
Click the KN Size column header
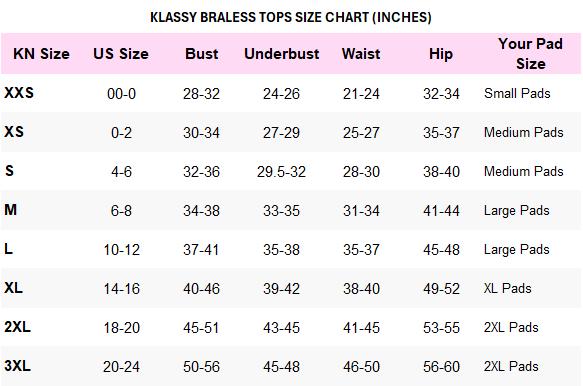pyautogui.click(x=41, y=54)
